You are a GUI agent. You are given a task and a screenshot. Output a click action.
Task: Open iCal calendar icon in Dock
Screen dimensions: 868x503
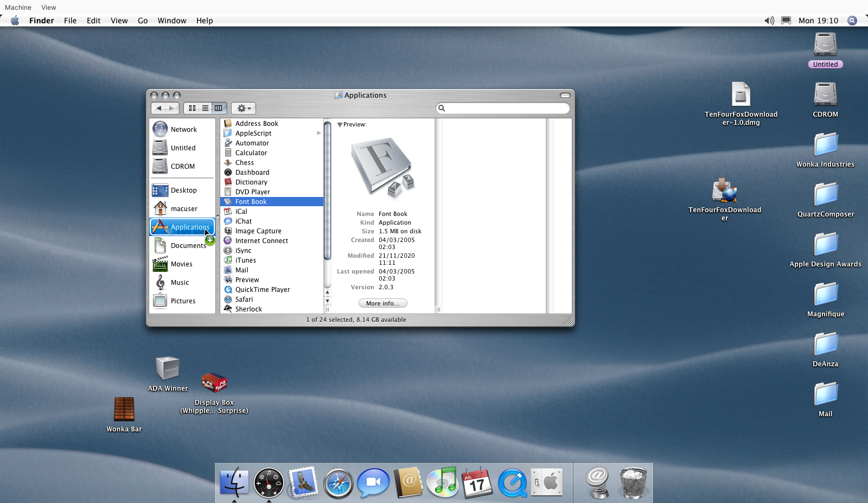pos(477,482)
